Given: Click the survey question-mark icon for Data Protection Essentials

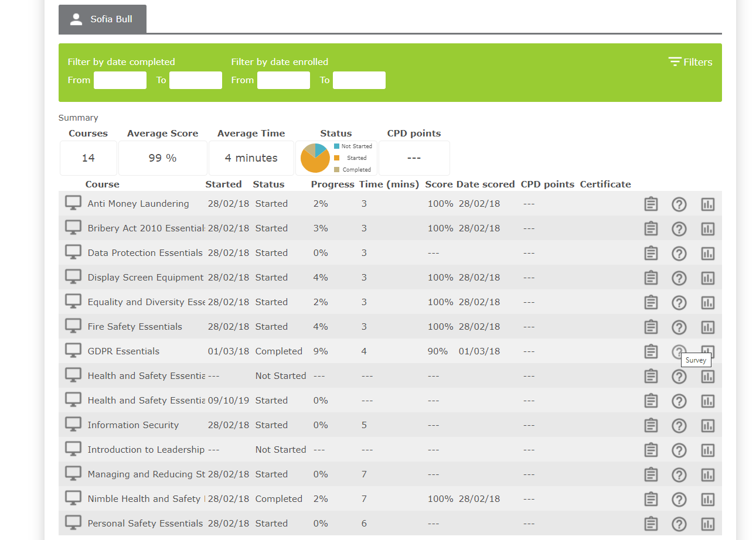Looking at the screenshot, I should pos(679,254).
